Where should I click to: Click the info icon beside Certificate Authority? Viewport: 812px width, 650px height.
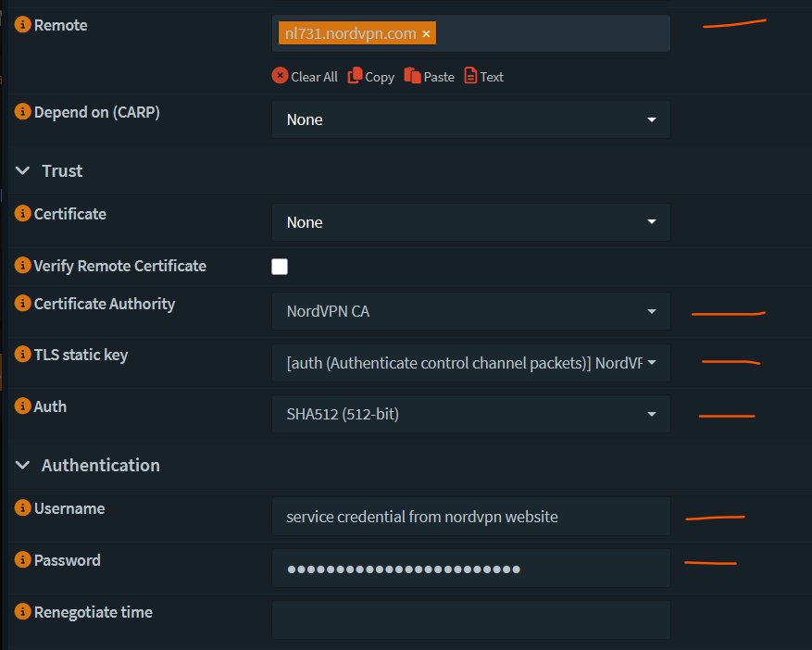click(23, 304)
